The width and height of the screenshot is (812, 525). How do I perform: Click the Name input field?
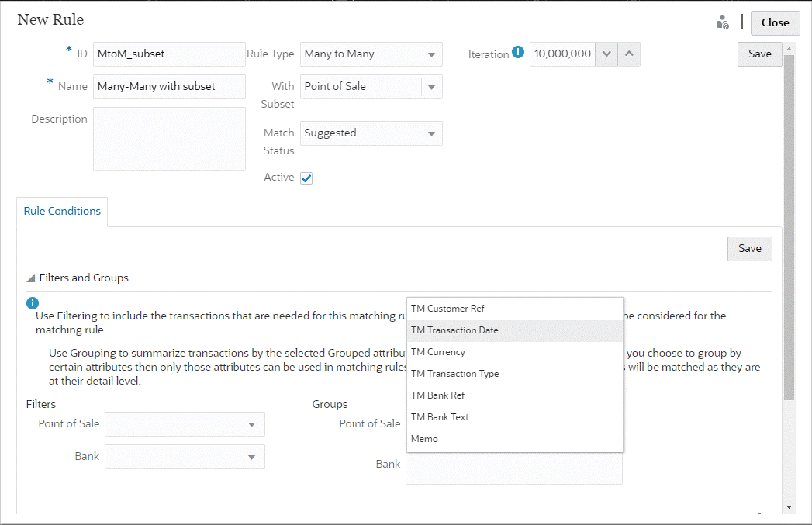[x=169, y=86]
